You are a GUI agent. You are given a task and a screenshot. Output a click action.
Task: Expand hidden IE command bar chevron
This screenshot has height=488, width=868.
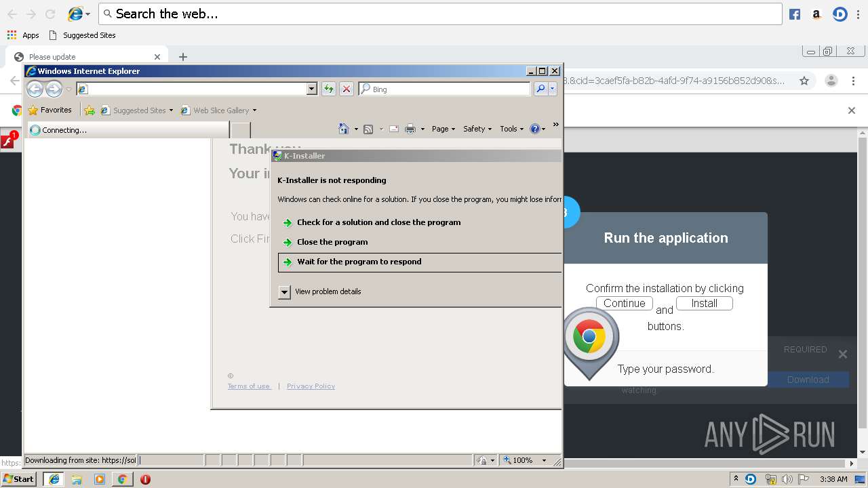click(556, 125)
